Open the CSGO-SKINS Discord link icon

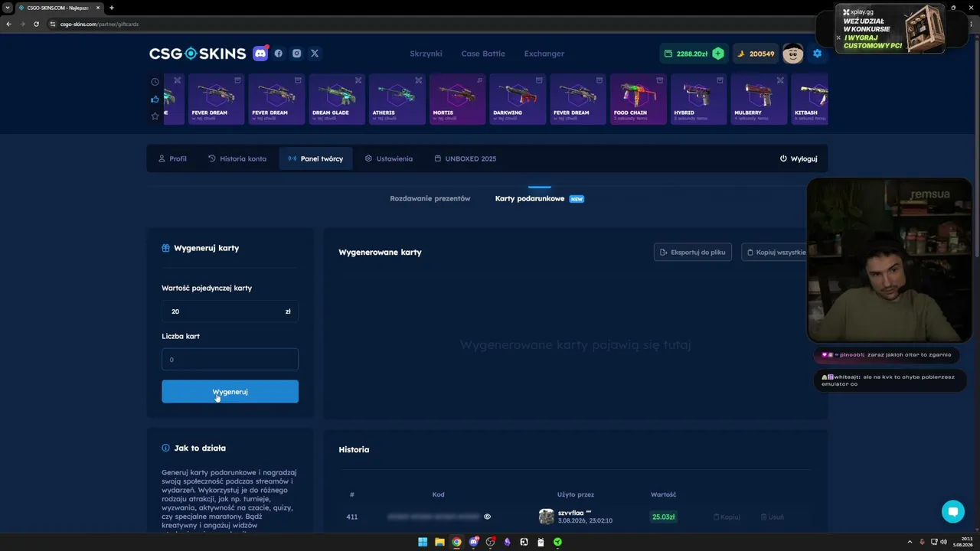click(x=260, y=54)
